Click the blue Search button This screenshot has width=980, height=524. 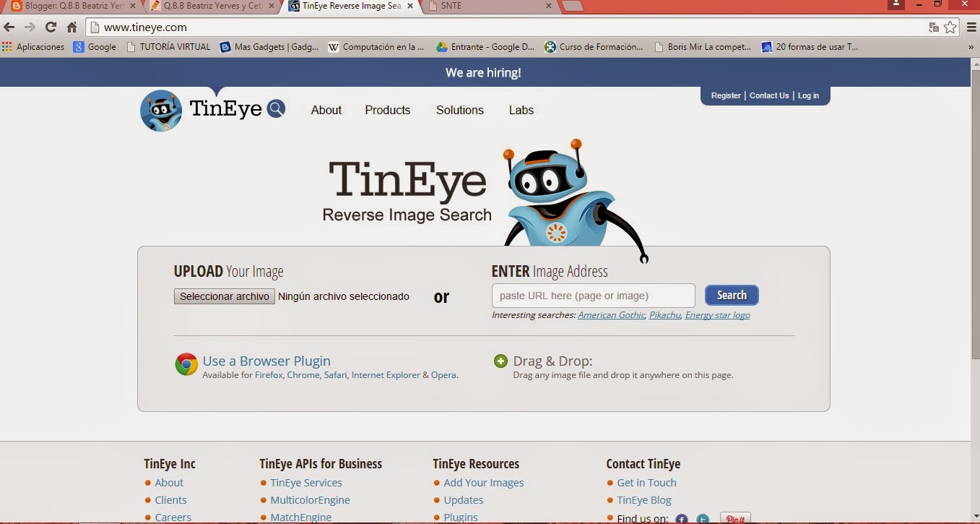[x=732, y=295]
